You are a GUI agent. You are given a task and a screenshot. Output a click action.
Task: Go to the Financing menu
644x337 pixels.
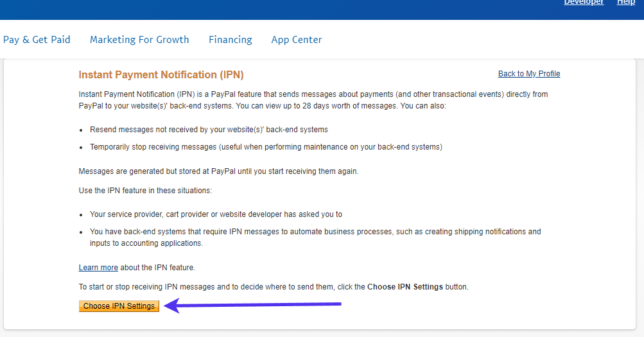(230, 40)
